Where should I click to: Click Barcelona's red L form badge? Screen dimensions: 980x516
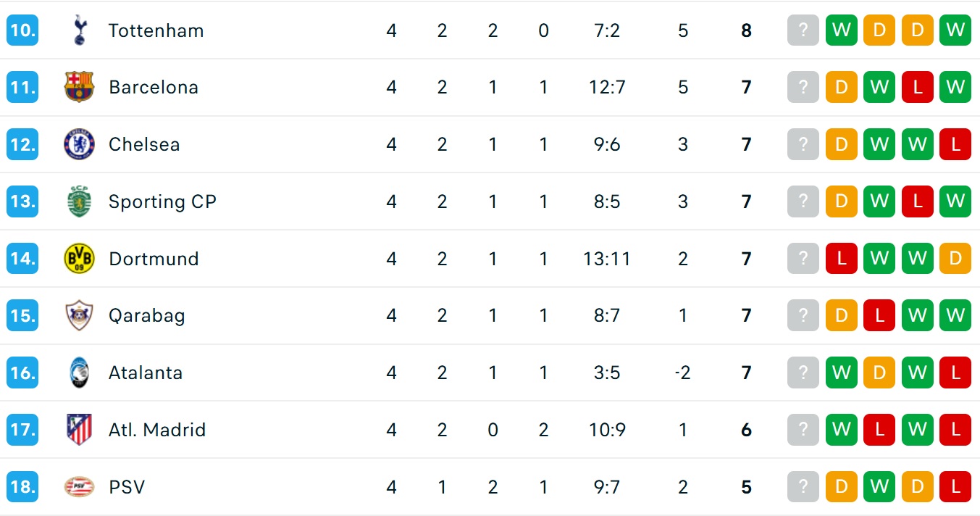pos(917,87)
